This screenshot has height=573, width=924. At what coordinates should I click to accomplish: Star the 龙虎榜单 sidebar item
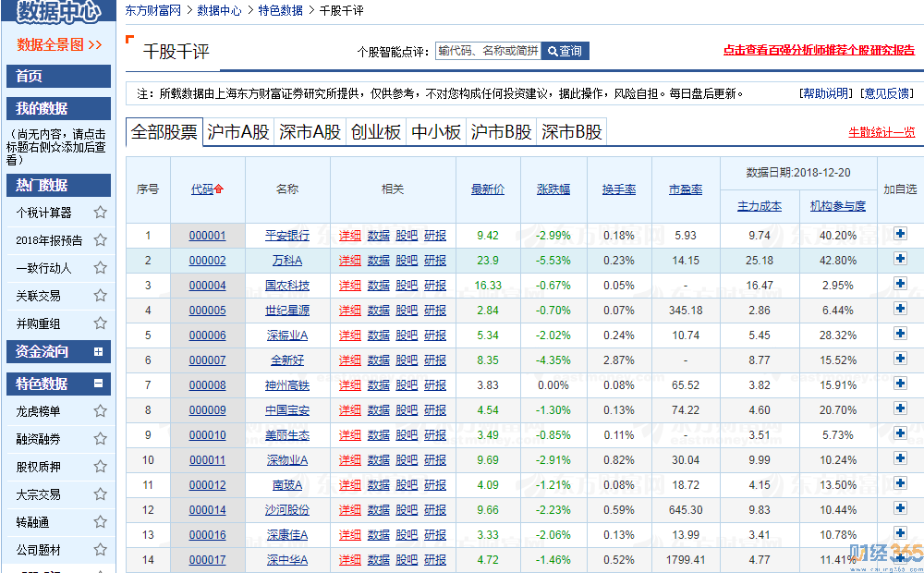[x=101, y=411]
